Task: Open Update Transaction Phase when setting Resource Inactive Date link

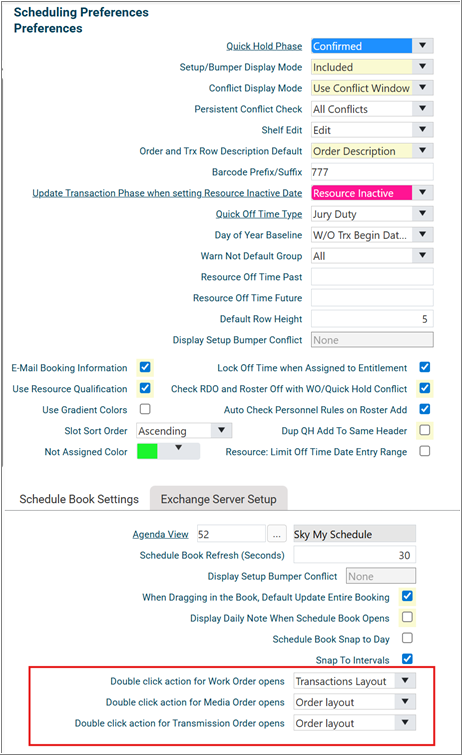Action: [x=167, y=193]
